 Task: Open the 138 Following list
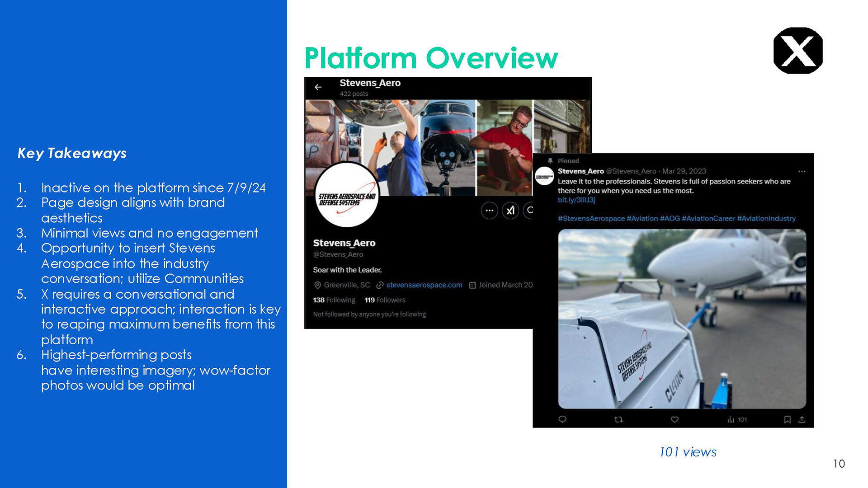click(334, 300)
